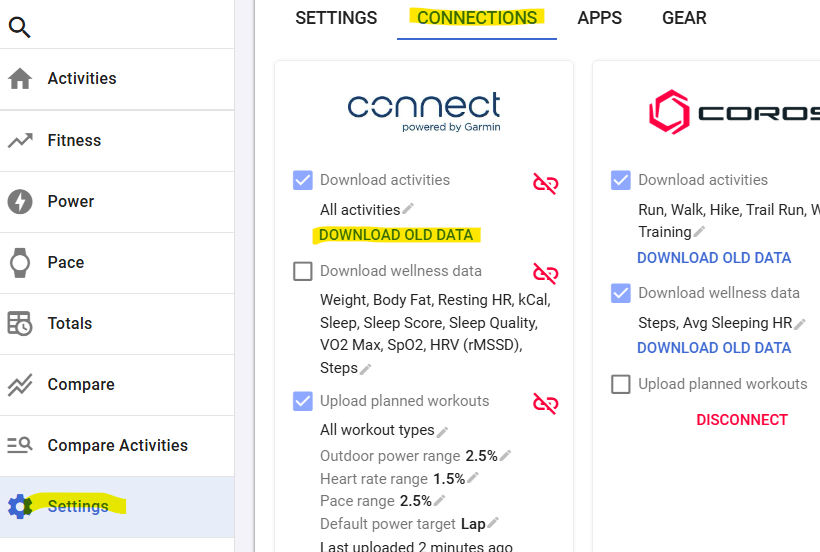Edit Heart rate range pencil

tap(473, 478)
